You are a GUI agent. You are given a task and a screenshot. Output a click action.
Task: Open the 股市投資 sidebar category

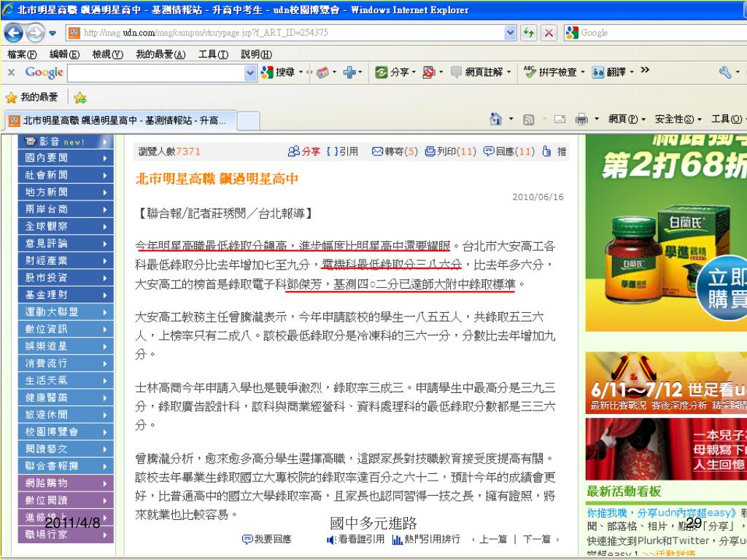click(66, 278)
